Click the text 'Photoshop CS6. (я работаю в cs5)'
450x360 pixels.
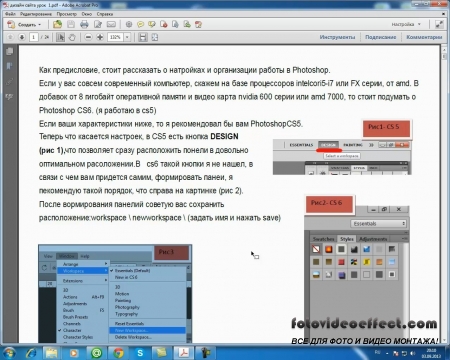point(97,110)
